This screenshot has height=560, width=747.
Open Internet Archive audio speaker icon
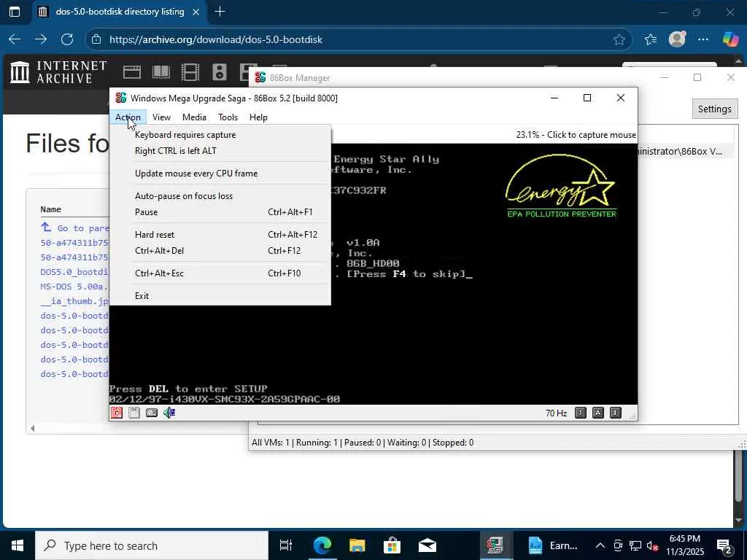click(x=220, y=72)
